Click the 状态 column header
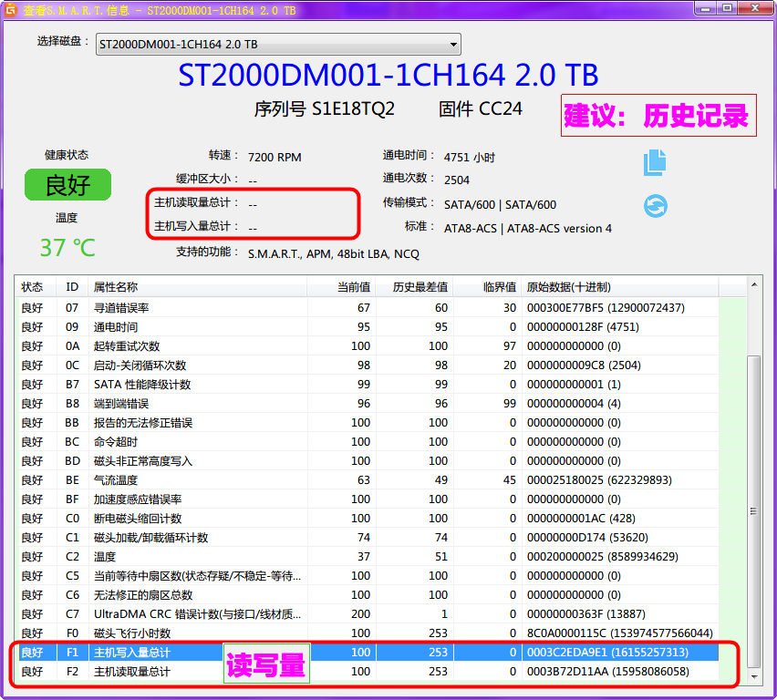 tap(35, 287)
